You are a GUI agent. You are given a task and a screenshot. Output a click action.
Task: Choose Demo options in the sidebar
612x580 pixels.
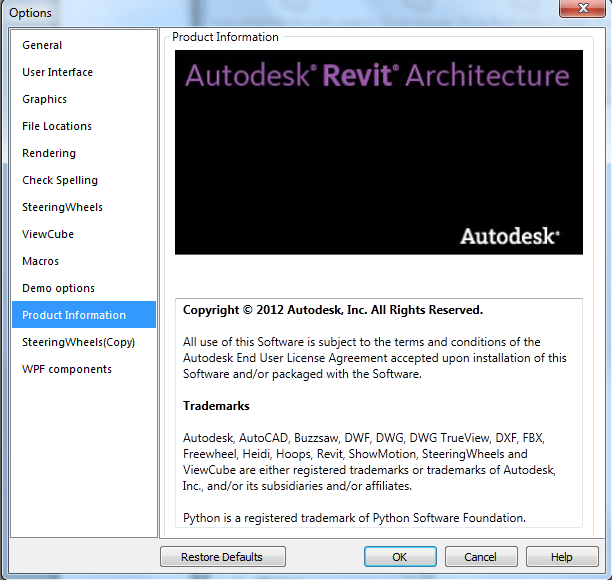[x=84, y=288]
